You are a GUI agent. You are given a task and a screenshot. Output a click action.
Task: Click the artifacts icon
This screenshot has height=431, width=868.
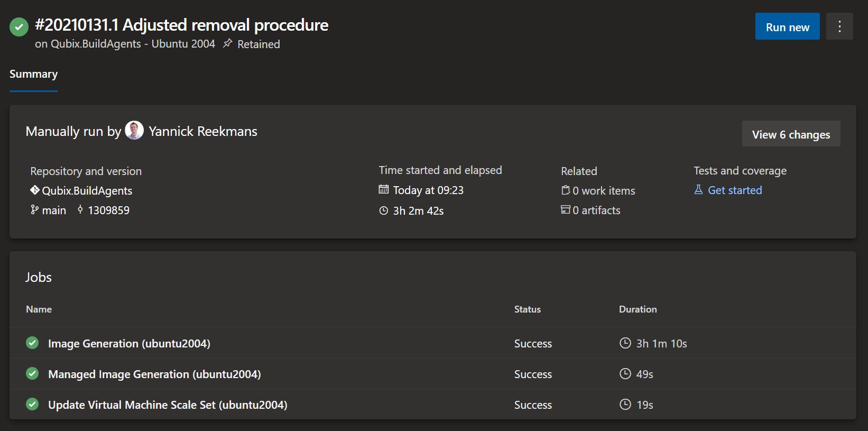pyautogui.click(x=566, y=210)
